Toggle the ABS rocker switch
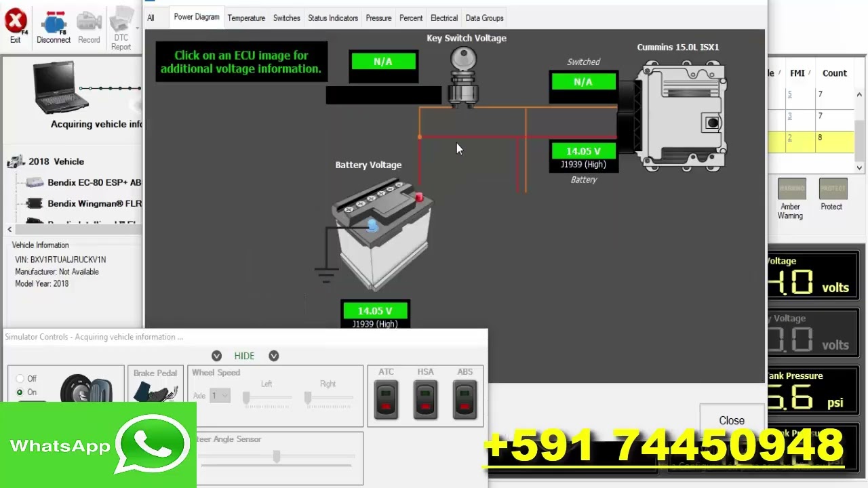The height and width of the screenshot is (488, 868). (x=465, y=399)
